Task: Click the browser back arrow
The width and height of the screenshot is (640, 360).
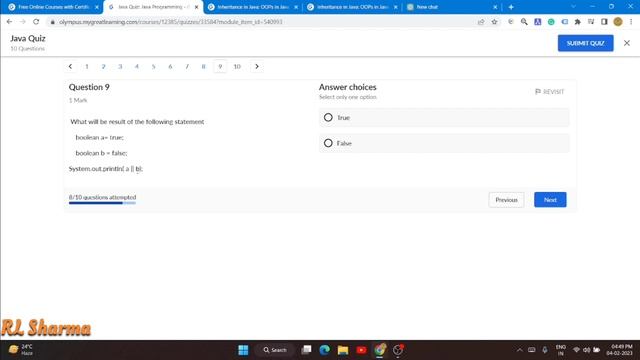Action: (x=9, y=22)
